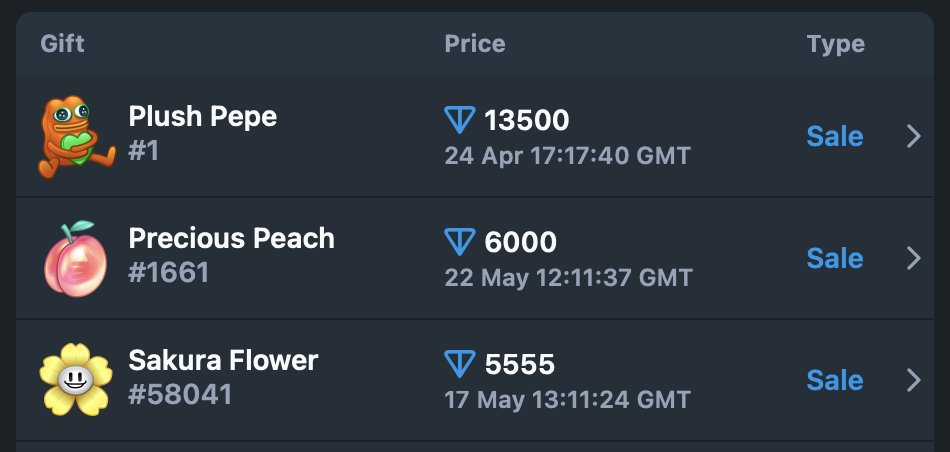This screenshot has width=950, height=452.
Task: Click TON coin icon beside 5555
Action: point(460,364)
